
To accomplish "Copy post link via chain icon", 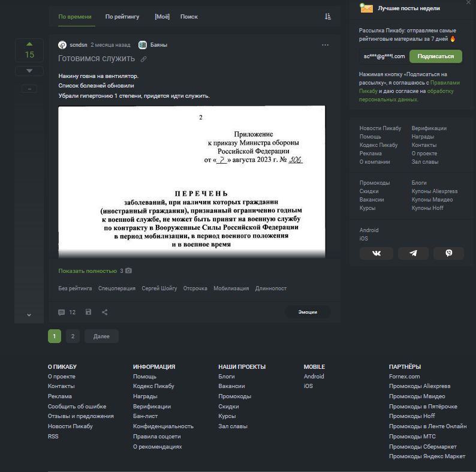I will (144, 59).
